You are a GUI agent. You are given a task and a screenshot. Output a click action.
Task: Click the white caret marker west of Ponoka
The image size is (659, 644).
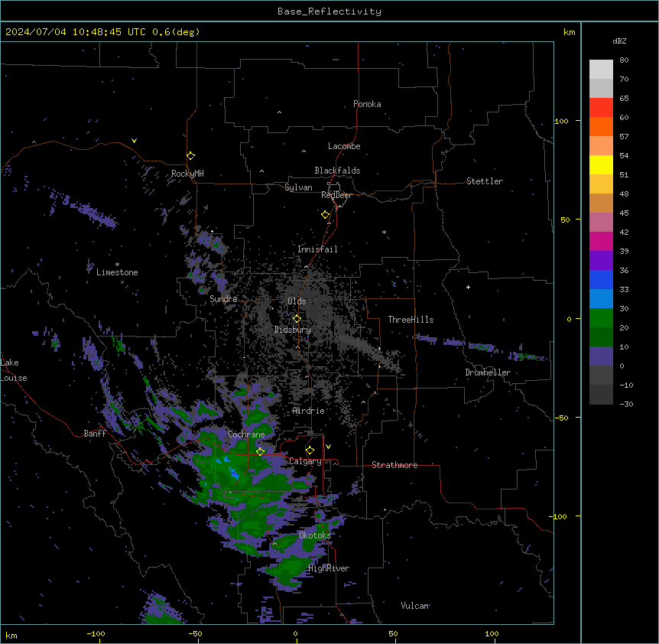[x=280, y=112]
